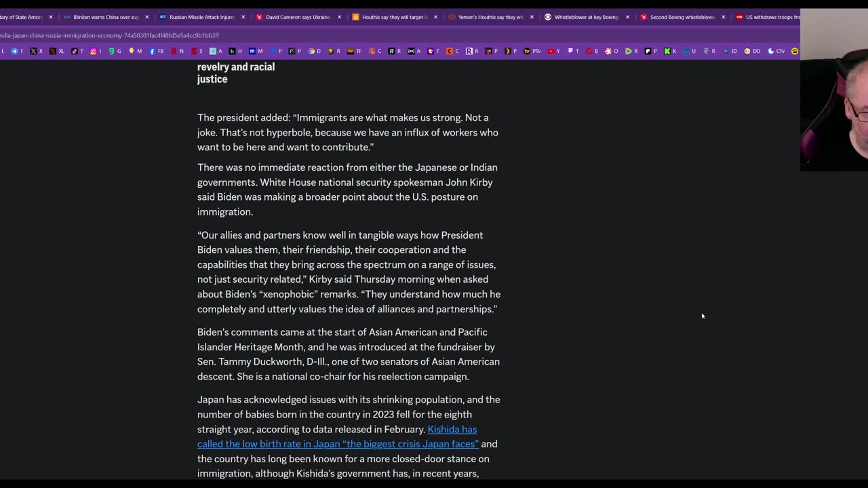
Task: Click the words 'John Kirby' in the article
Action: pos(469,182)
